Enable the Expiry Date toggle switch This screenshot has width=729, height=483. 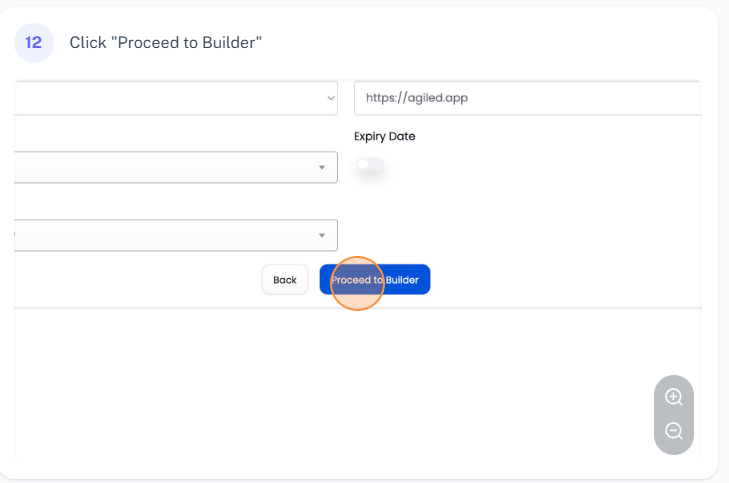pos(369,165)
